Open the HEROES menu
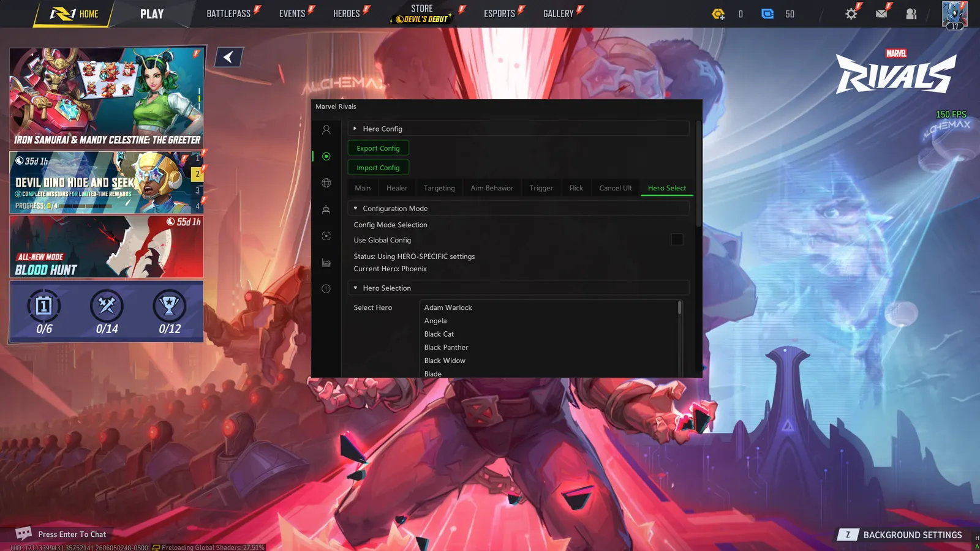980x551 pixels. point(347,13)
